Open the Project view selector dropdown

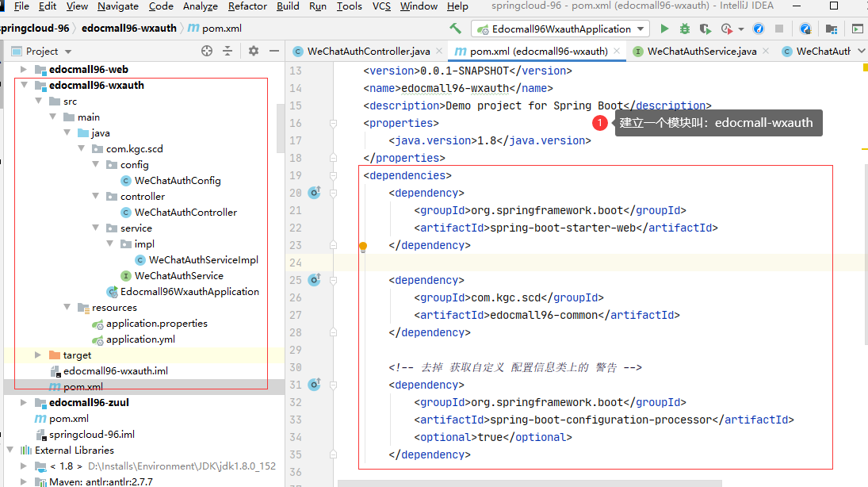click(x=68, y=52)
